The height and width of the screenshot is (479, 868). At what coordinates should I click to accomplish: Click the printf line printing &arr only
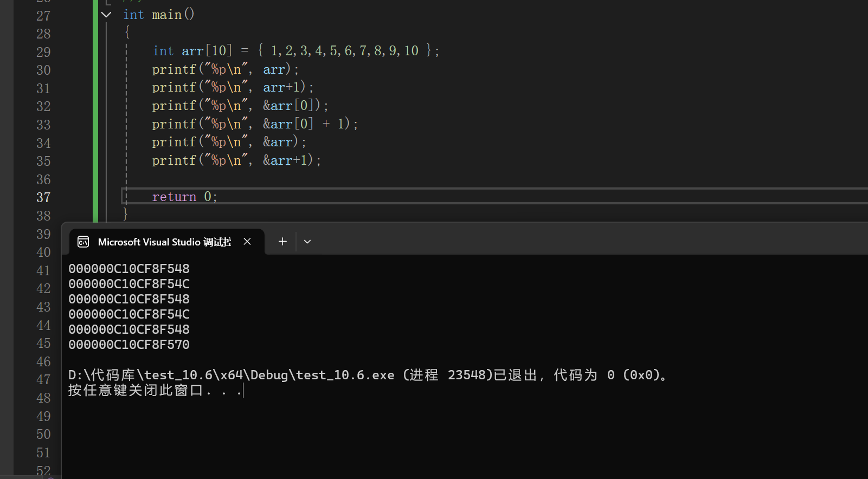229,142
